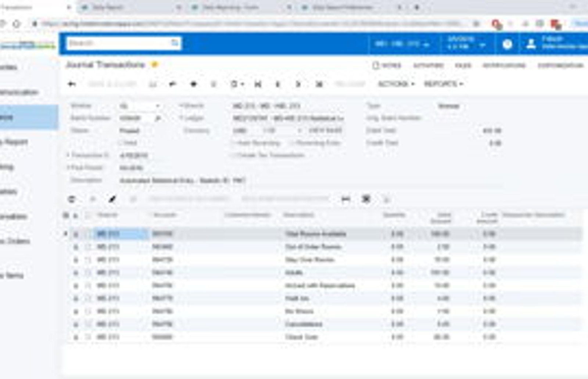Image resolution: width=588 pixels, height=379 pixels.
Task: Go to the next batch record
Action: (298, 84)
